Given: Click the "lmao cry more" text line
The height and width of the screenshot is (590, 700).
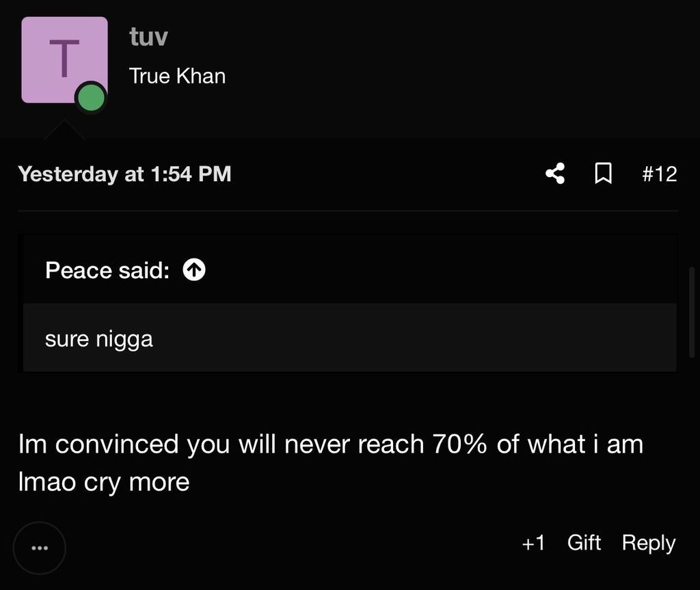Looking at the screenshot, I should [104, 482].
